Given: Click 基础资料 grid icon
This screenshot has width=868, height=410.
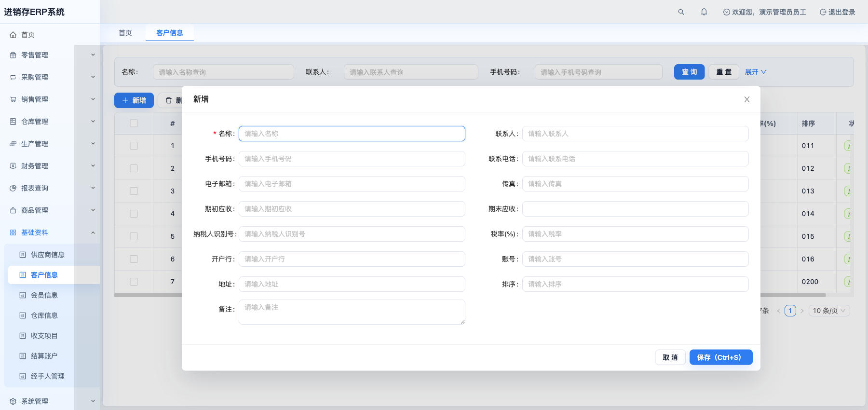Looking at the screenshot, I should 13,232.
